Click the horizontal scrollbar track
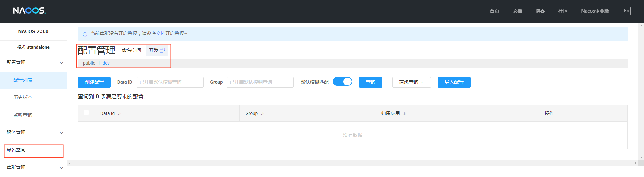This screenshot has width=644, height=177. 352,163
